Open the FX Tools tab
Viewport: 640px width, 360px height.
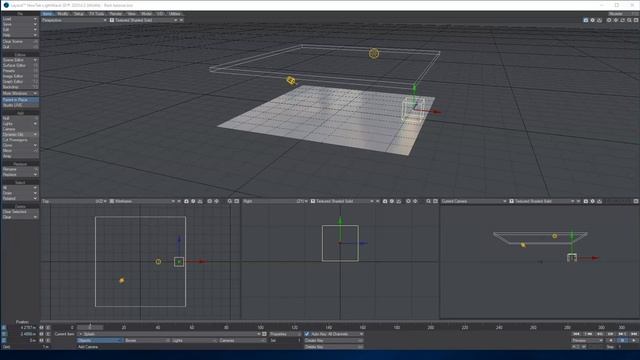coord(97,13)
